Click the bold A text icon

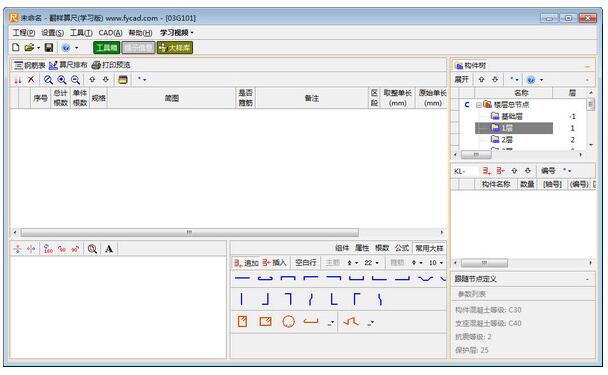pos(109,249)
